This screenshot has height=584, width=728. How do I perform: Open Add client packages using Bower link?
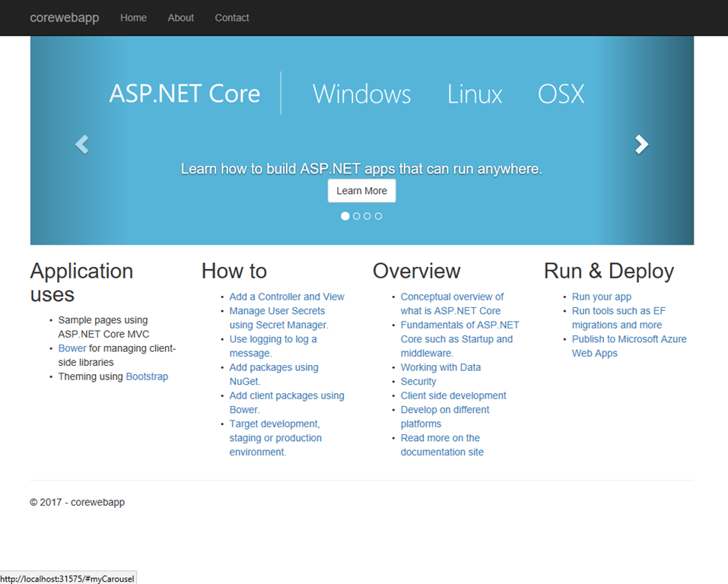click(287, 402)
